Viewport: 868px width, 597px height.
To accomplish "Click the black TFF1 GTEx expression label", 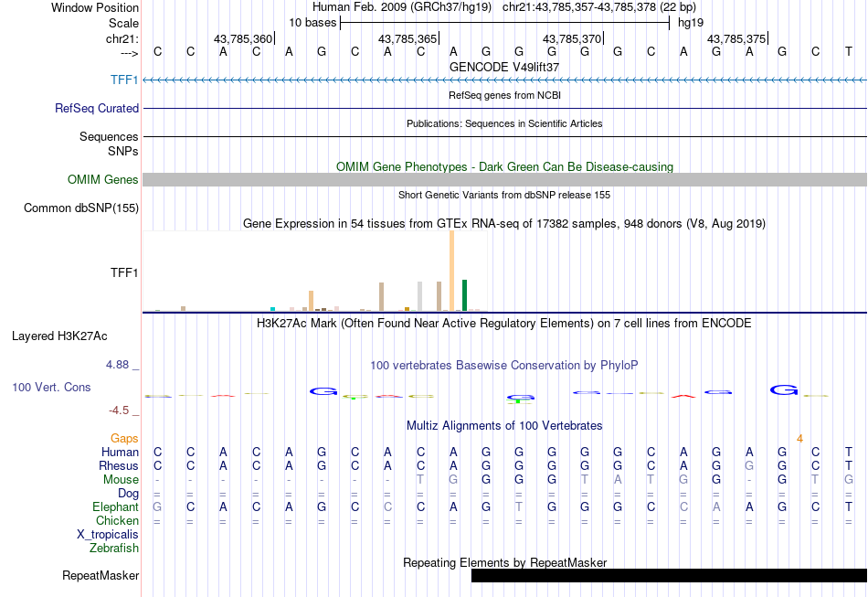I will click(x=124, y=272).
